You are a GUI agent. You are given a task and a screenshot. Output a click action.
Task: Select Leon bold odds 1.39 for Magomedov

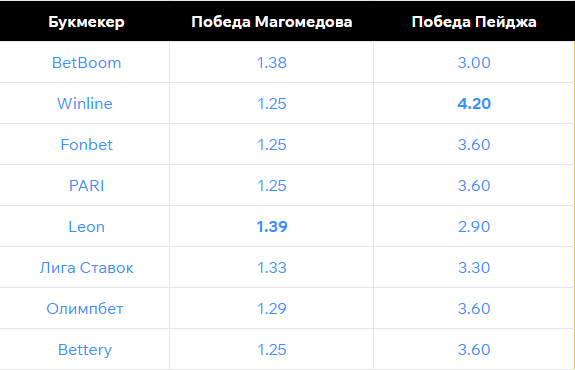click(x=272, y=227)
